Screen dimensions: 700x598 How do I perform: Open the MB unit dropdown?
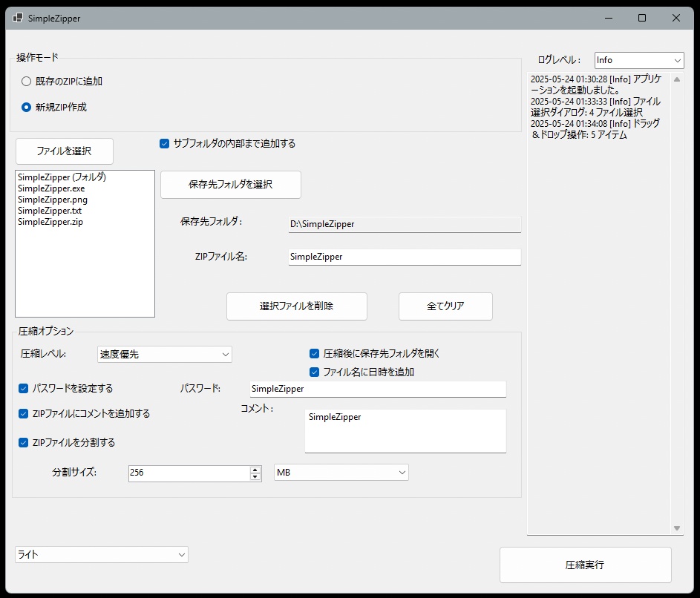[341, 473]
